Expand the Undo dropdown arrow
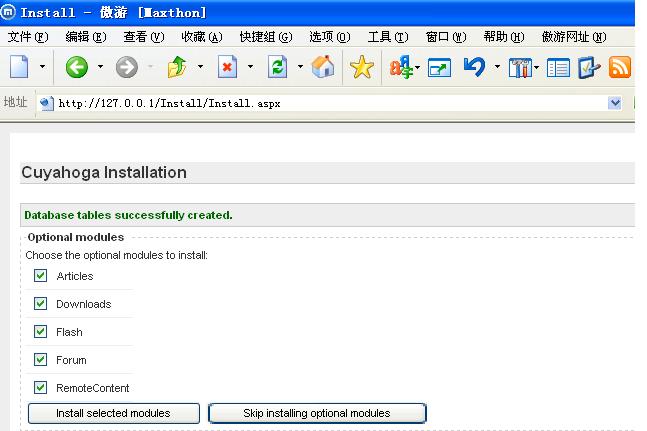The image size is (647, 431). 498,66
